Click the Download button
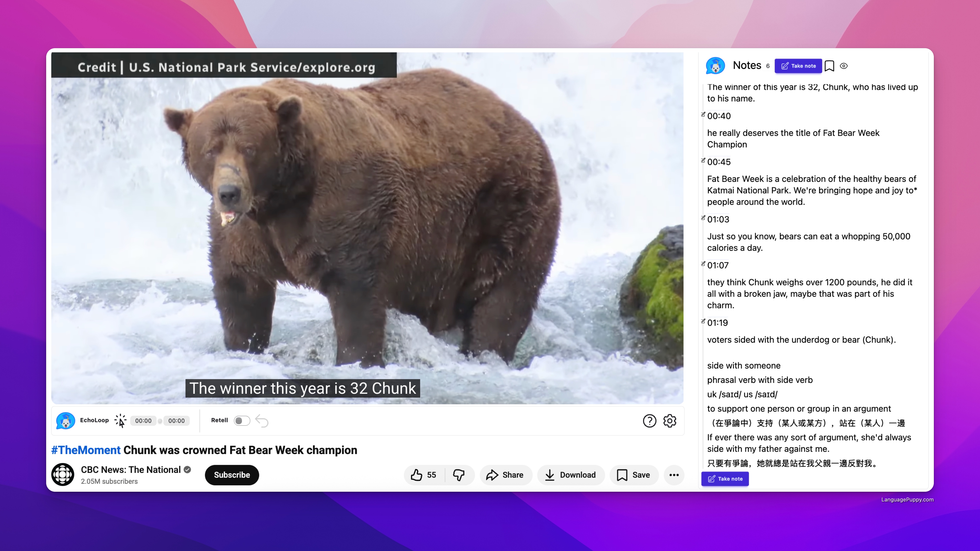Image resolution: width=980 pixels, height=551 pixels. (x=570, y=474)
